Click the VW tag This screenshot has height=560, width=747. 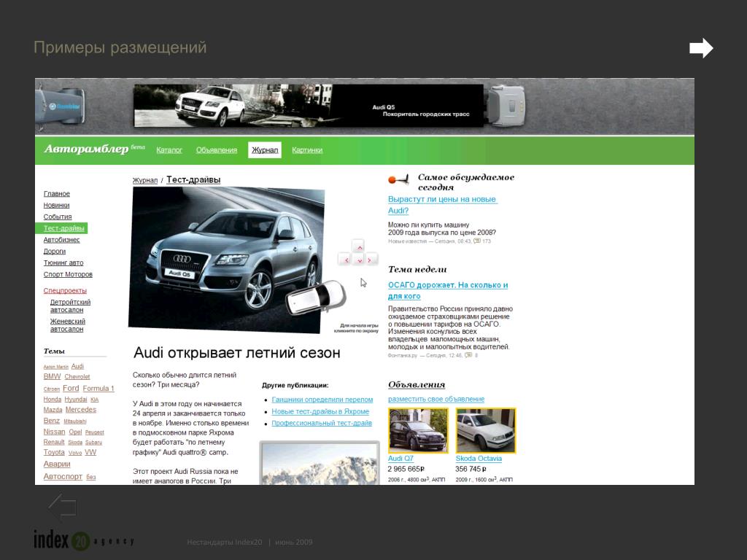90,452
